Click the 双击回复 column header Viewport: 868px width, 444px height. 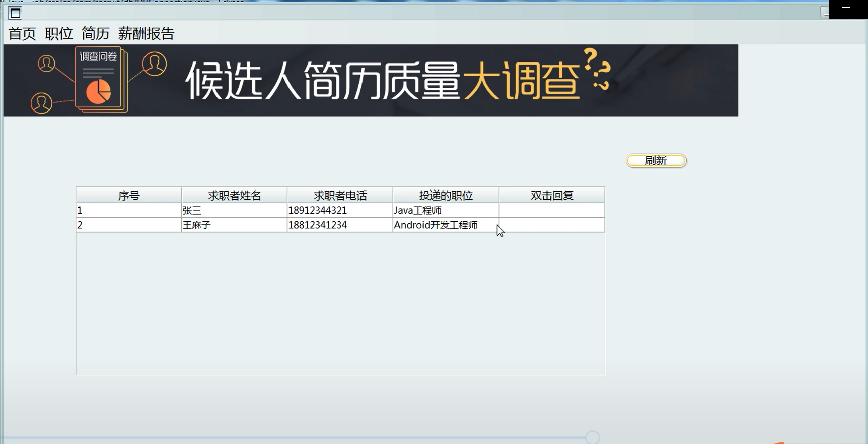pos(552,195)
